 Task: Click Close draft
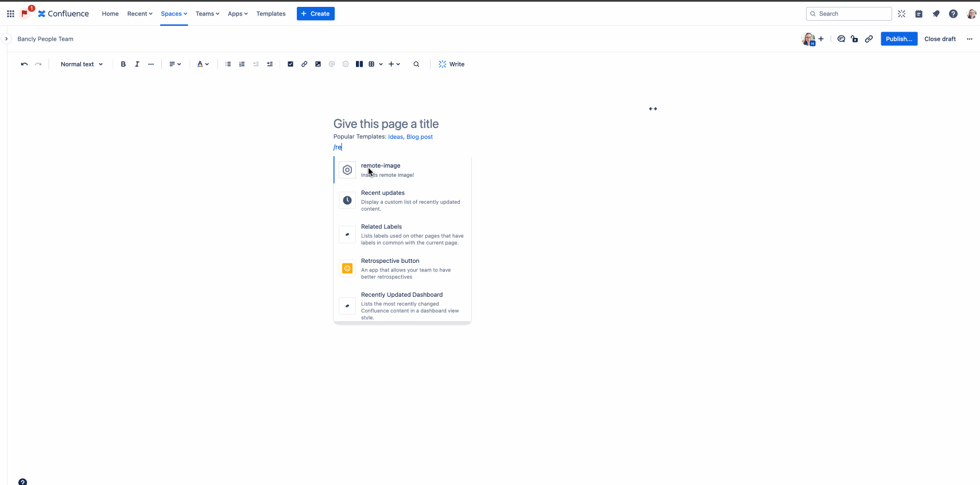(x=940, y=39)
